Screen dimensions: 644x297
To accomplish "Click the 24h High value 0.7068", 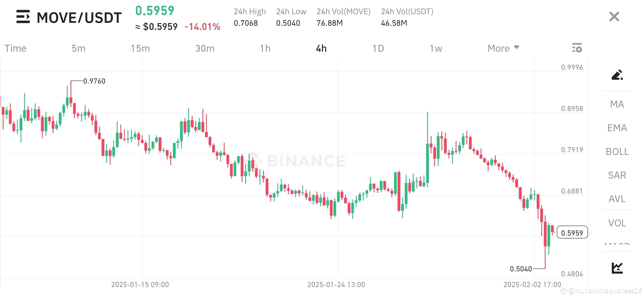I will 246,23.
